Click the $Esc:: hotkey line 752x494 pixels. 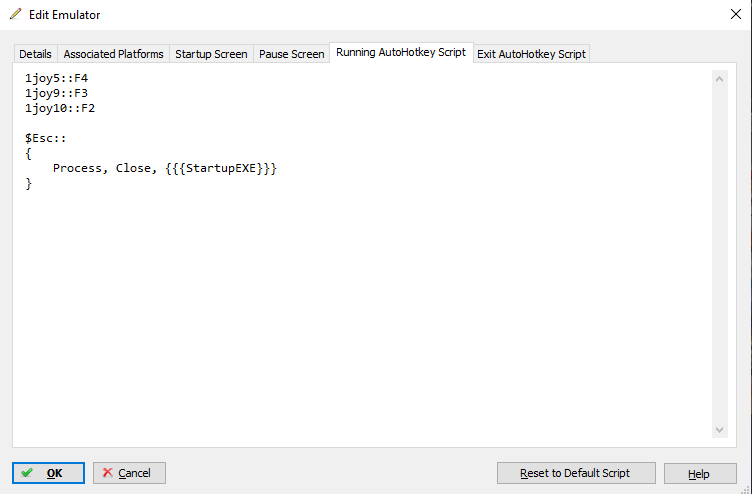(x=46, y=139)
